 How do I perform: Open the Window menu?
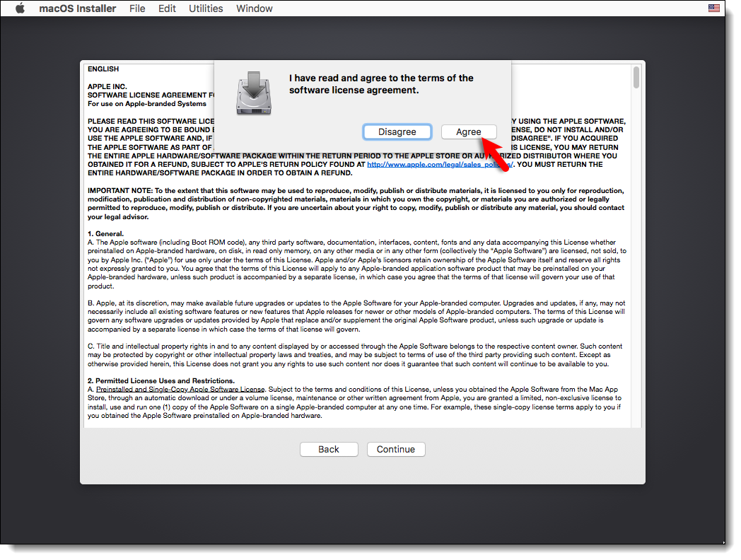(x=255, y=8)
